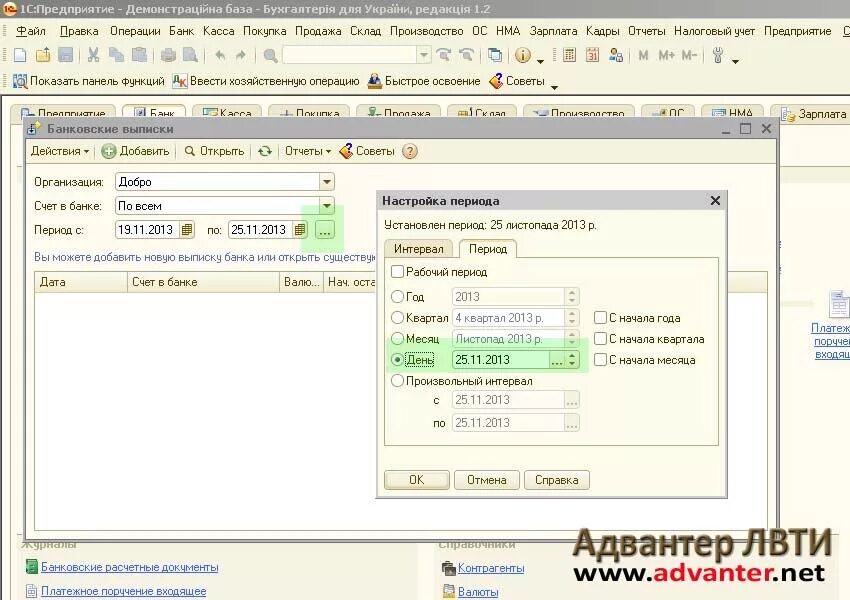The image size is (850, 600).
Task: Switch to the Период tab in dialog
Action: [x=488, y=249]
